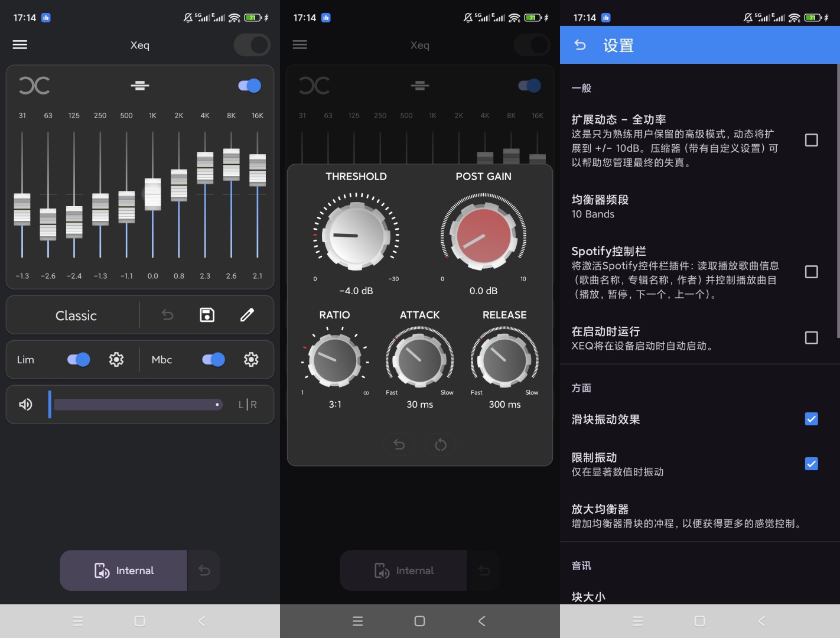The image size is (840, 638).
Task: Enable the Xeq master switch
Action: (252, 45)
